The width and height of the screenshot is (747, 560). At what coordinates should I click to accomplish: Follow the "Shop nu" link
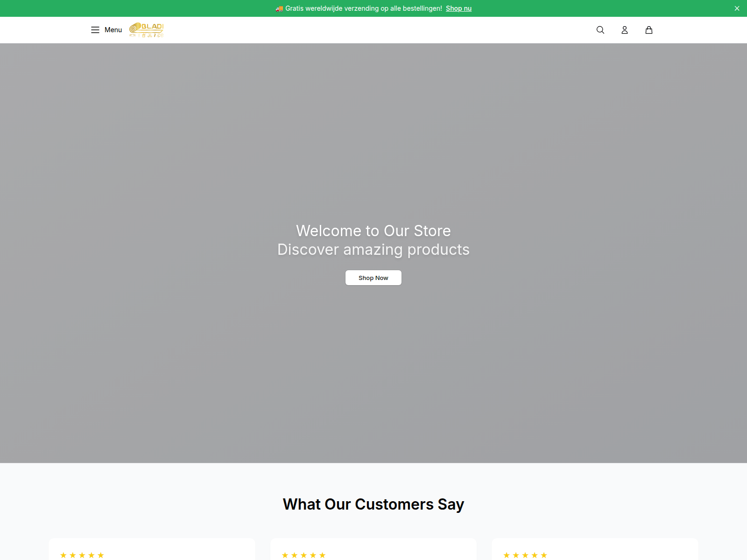pyautogui.click(x=458, y=8)
